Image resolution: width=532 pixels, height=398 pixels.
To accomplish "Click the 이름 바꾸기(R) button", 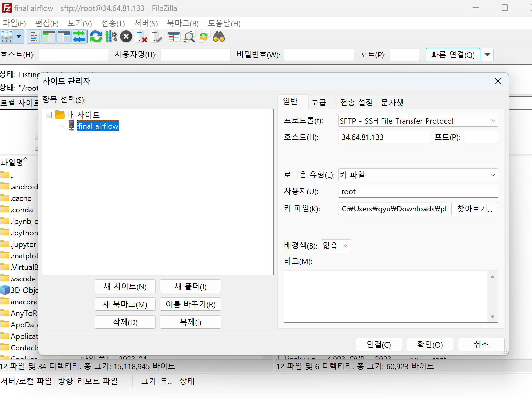I will pyautogui.click(x=190, y=304).
